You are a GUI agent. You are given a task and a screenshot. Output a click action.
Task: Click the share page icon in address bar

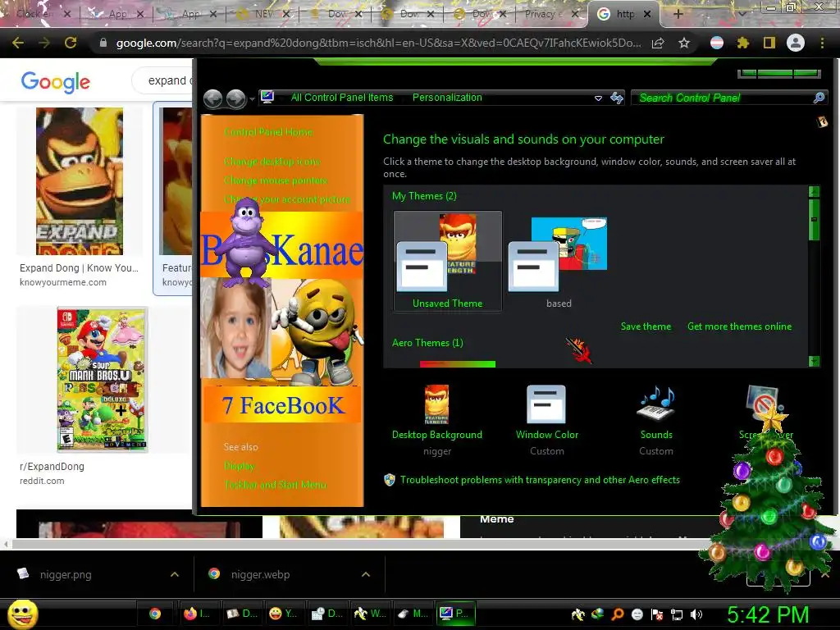(x=658, y=43)
